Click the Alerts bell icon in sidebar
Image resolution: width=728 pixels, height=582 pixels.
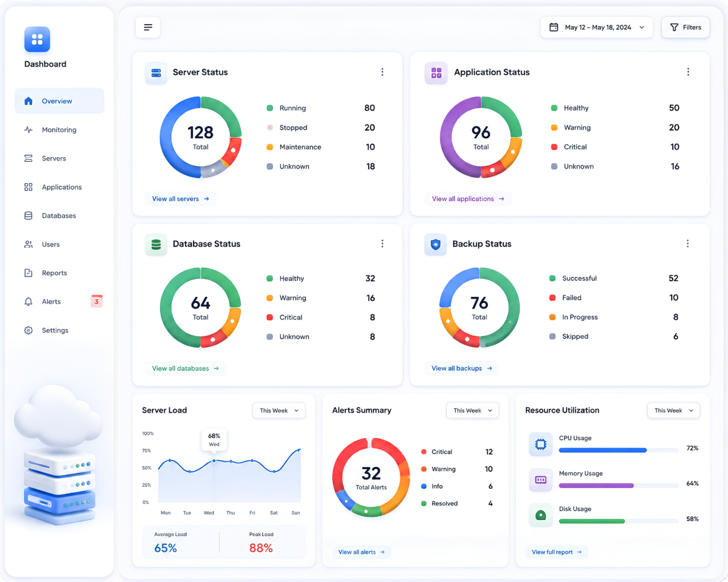coord(28,301)
